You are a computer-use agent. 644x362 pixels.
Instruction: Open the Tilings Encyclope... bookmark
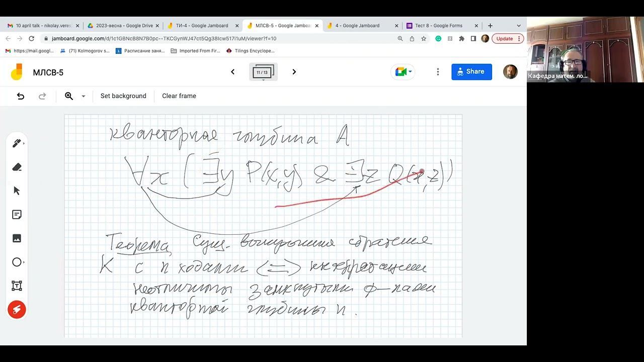251,51
